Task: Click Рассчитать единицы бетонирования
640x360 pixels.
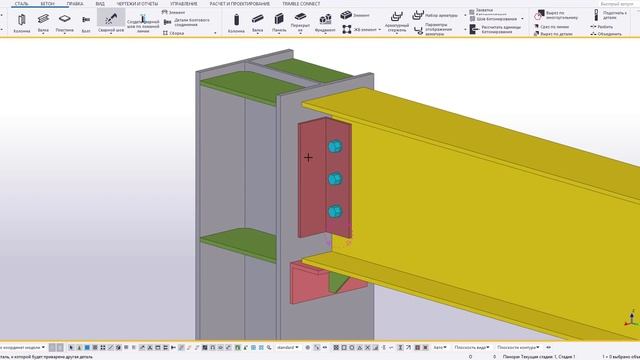Action: pyautogui.click(x=495, y=29)
